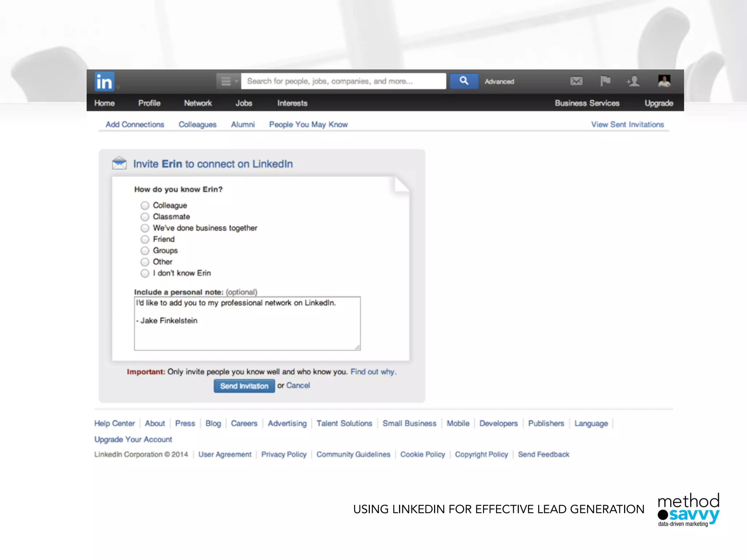Click the blue search magnifier button
This screenshot has width=747, height=560.
(464, 81)
